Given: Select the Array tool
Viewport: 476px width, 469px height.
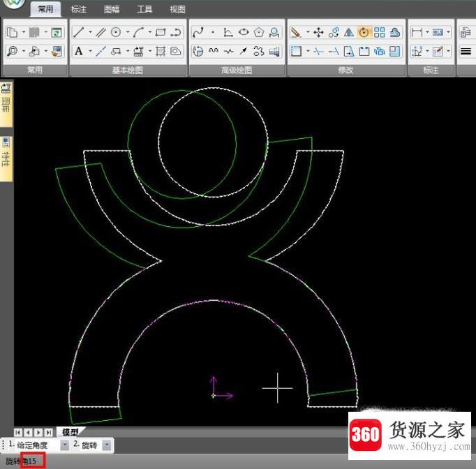Looking at the screenshot, I should click(379, 32).
